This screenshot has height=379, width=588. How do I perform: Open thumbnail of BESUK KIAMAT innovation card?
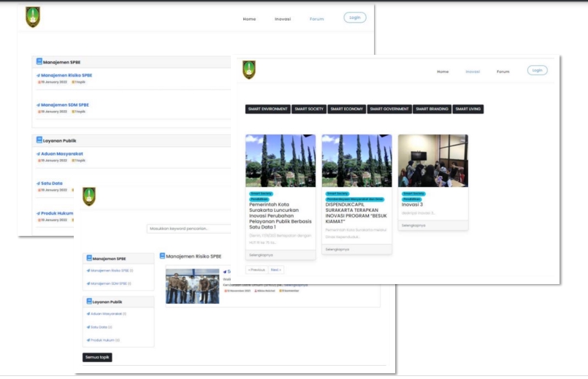pos(356,161)
